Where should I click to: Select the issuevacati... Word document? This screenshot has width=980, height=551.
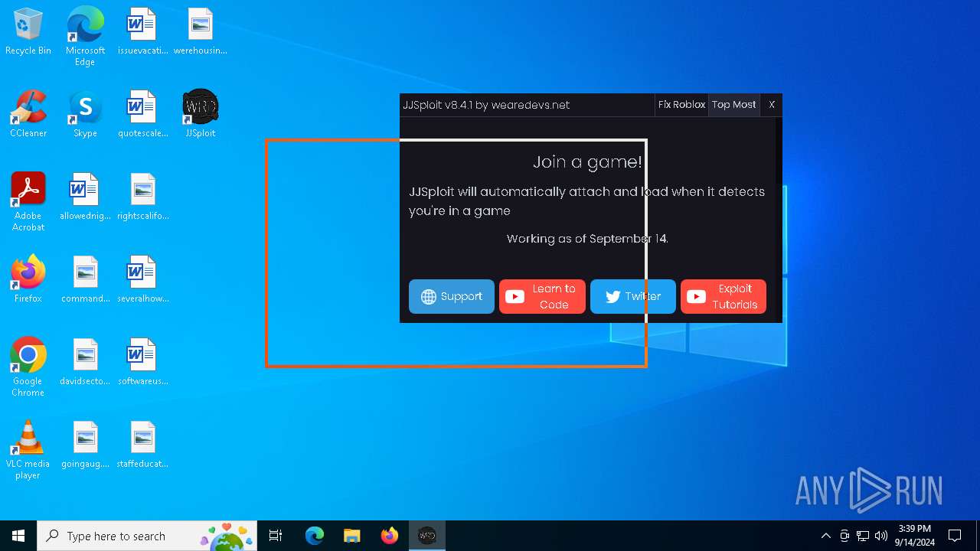(x=142, y=32)
